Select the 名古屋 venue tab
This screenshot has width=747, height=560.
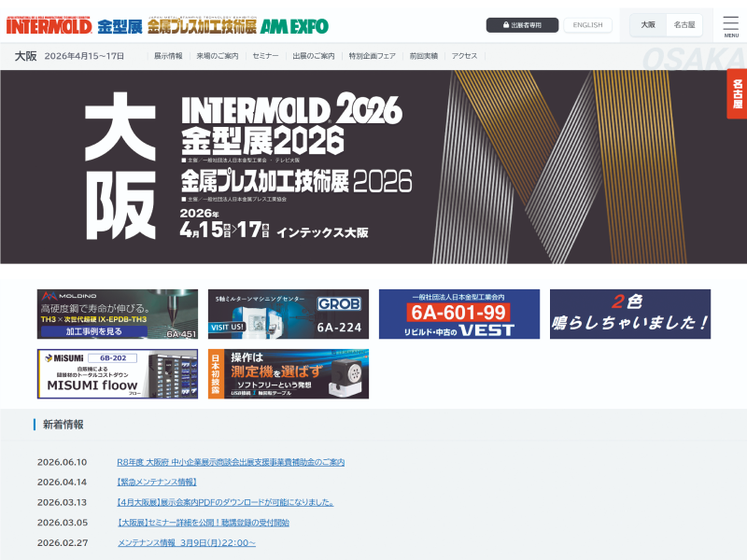point(684,25)
